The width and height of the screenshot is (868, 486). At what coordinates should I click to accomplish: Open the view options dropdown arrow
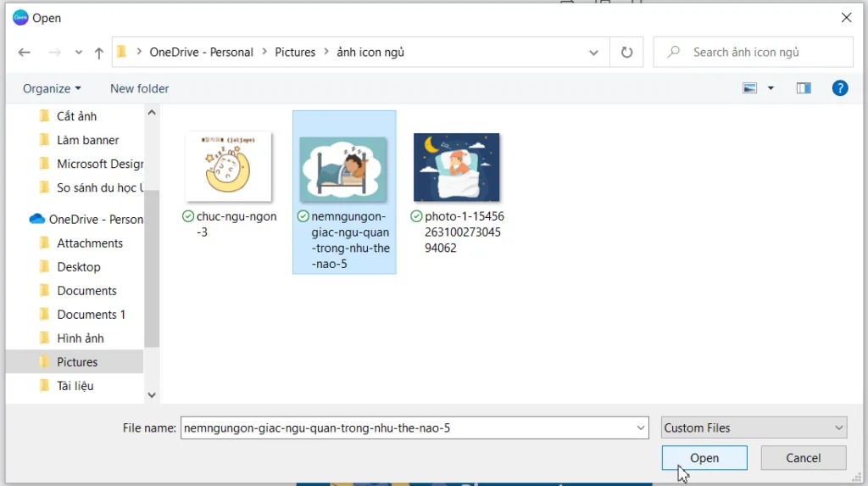click(x=771, y=88)
